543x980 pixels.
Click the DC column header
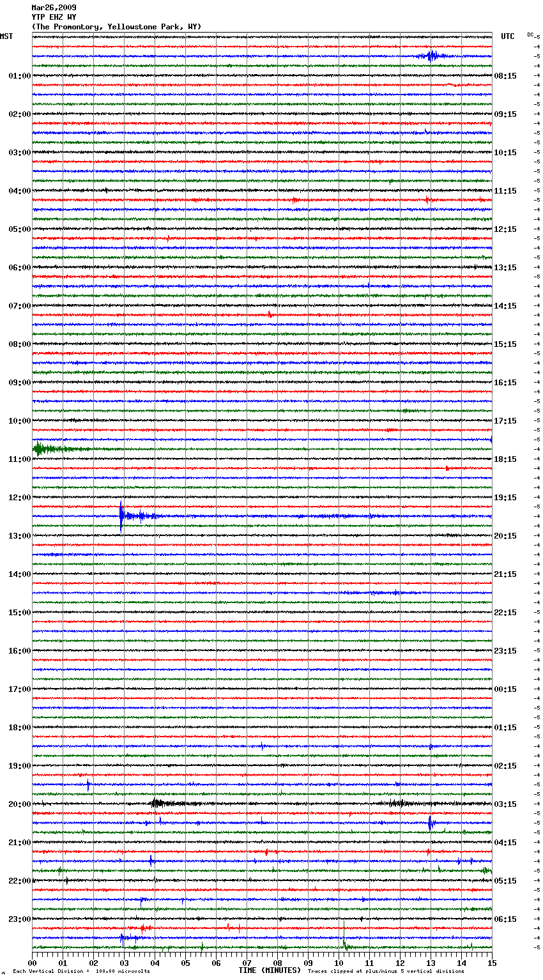[530, 34]
